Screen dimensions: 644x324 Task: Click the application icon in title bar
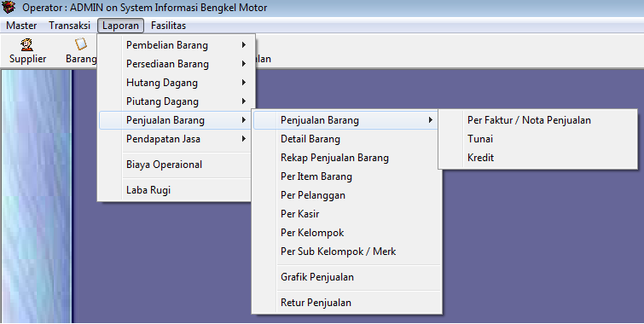click(9, 7)
